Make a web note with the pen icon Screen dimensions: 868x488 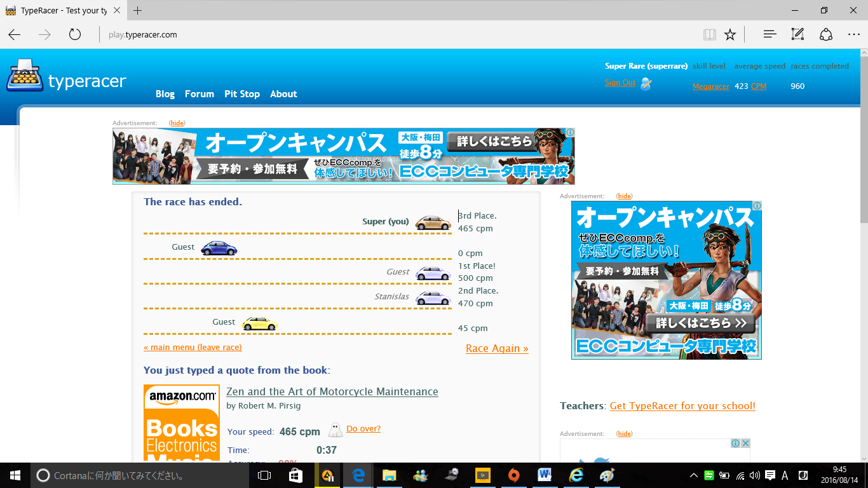797,34
